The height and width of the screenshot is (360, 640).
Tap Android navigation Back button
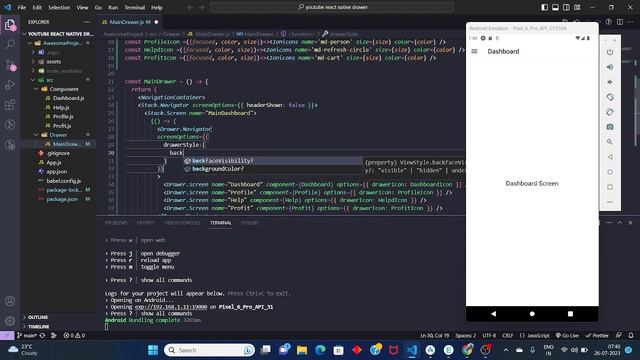(x=493, y=314)
